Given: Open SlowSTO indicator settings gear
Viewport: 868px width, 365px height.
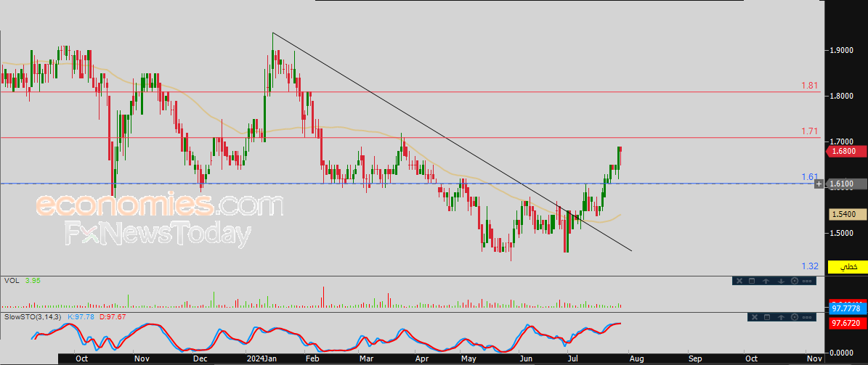Looking at the screenshot, I should [x=795, y=317].
